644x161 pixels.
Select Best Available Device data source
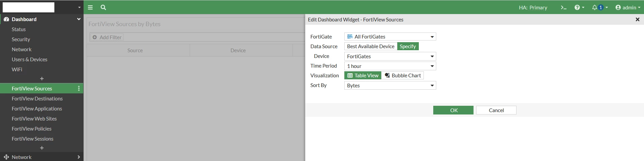(x=370, y=47)
